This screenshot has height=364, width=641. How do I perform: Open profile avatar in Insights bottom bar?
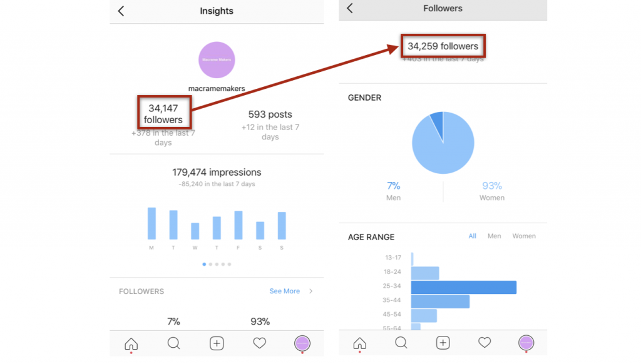(x=302, y=343)
